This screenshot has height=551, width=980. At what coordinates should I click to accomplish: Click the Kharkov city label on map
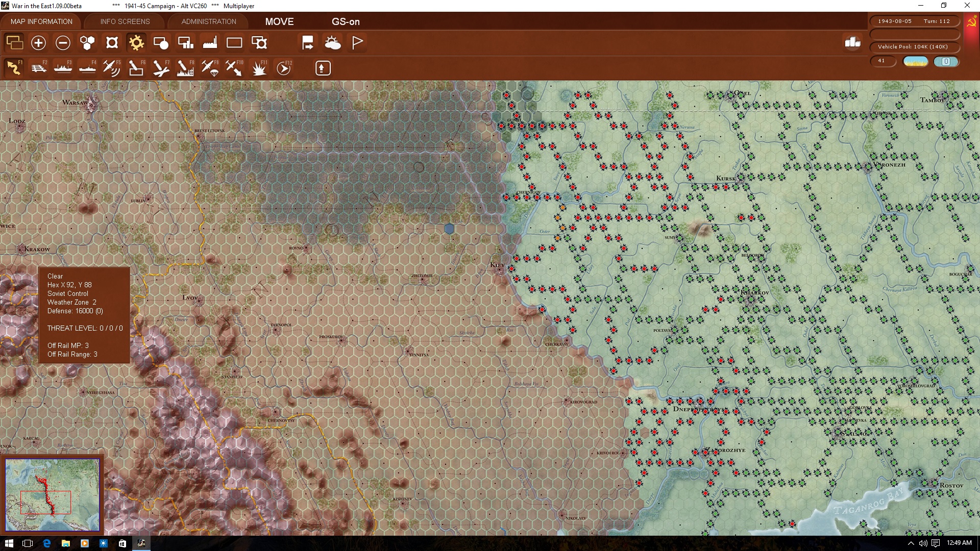click(x=754, y=293)
